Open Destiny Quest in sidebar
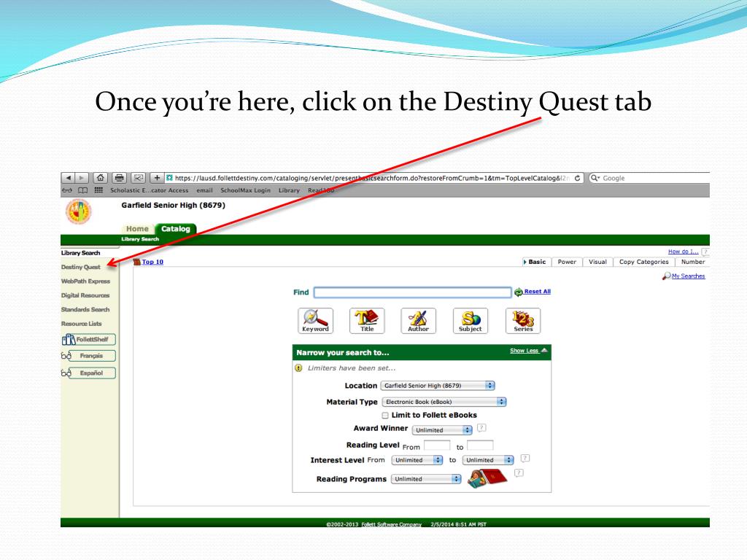 tap(81, 267)
